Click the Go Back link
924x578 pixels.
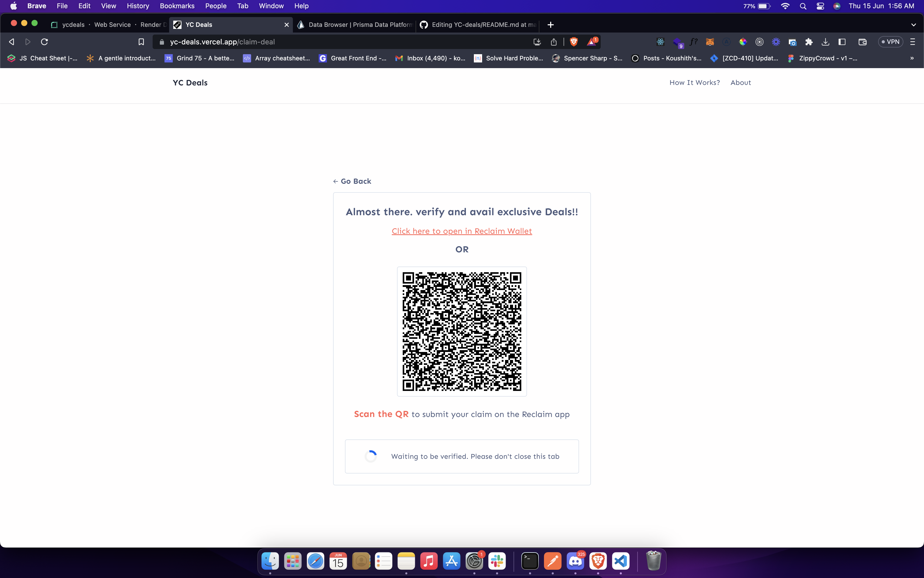[x=352, y=181]
